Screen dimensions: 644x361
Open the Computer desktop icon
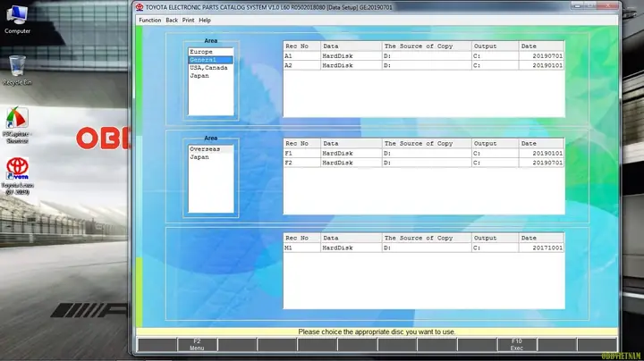pyautogui.click(x=17, y=20)
